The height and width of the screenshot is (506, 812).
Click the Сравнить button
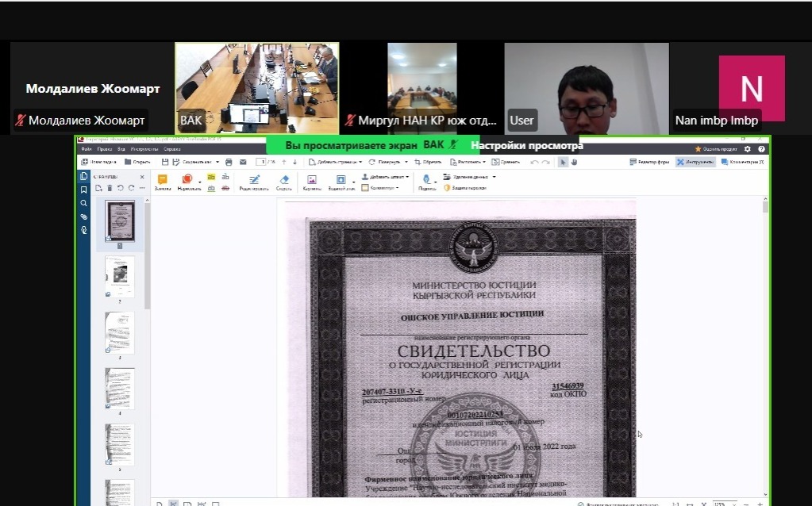(x=506, y=162)
